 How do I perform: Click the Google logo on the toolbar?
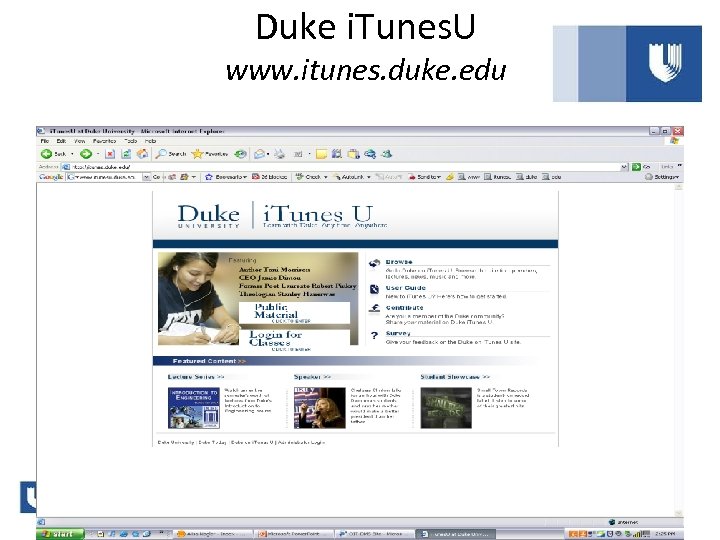tap(51, 177)
